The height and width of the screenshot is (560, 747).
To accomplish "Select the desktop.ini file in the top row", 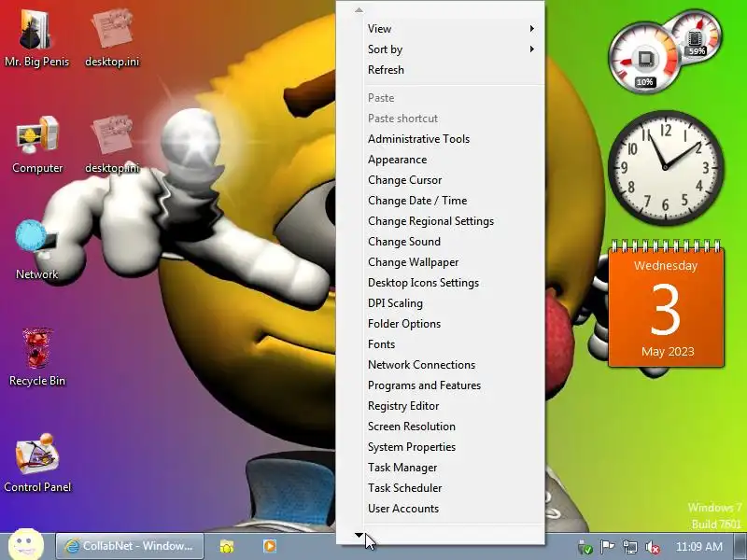I will (x=112, y=38).
